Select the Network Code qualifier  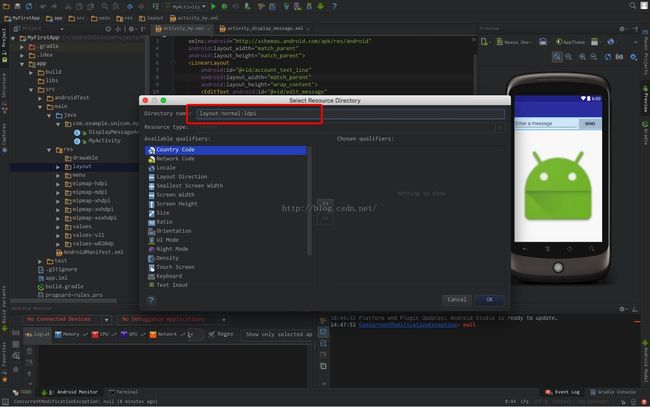(x=226, y=159)
